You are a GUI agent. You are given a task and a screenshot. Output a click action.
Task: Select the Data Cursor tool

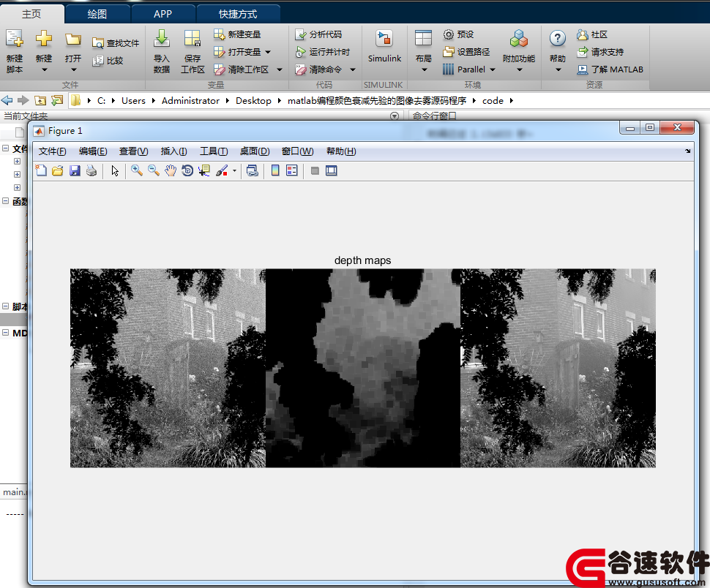(x=203, y=170)
